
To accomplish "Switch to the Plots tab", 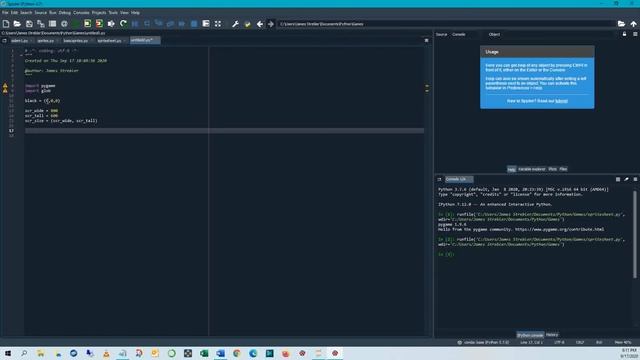I will pos(552,169).
